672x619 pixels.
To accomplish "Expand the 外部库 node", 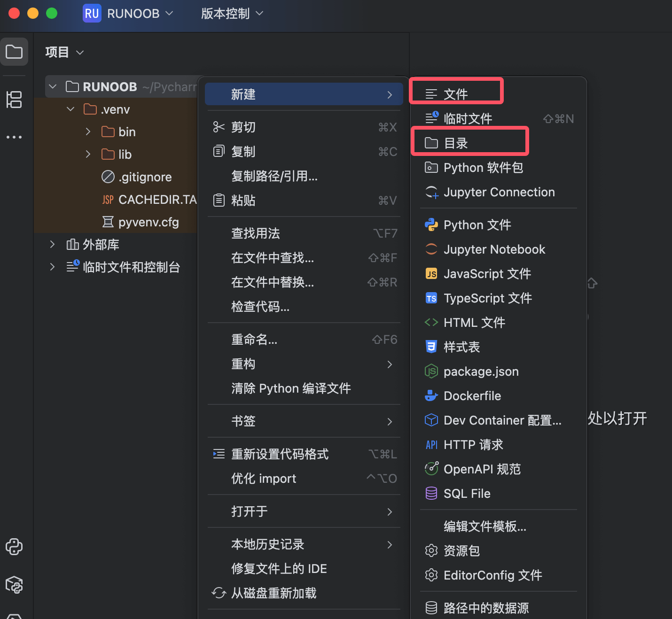I will (52, 245).
